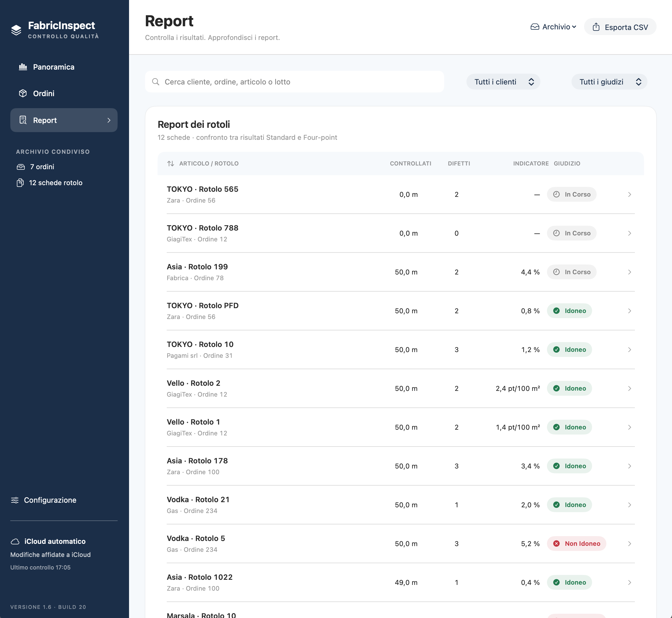The image size is (672, 618).
Task: Click the Non Idoneo badge on Vodka Rotolo 5
Action: tap(577, 544)
